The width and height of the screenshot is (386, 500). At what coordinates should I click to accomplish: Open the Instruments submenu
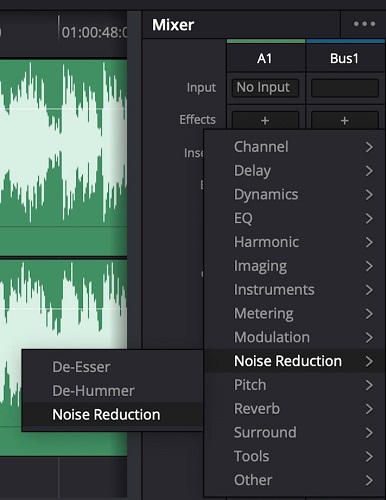pyautogui.click(x=294, y=290)
